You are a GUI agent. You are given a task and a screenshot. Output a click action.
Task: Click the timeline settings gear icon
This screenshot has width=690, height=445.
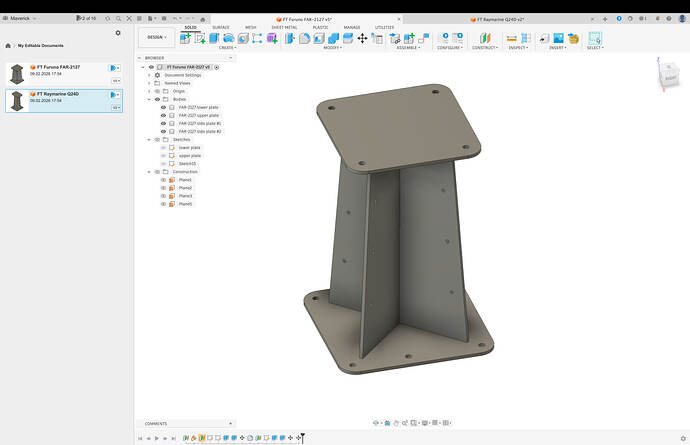click(x=683, y=438)
